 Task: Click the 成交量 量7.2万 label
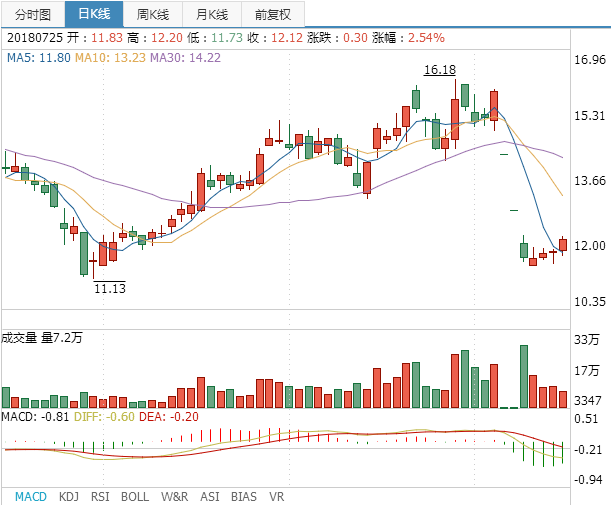(x=42, y=337)
